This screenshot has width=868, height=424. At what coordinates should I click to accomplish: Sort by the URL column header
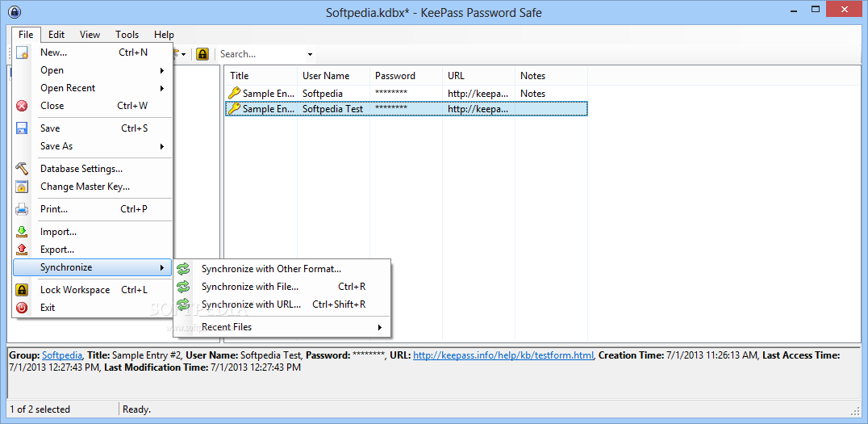(479, 76)
